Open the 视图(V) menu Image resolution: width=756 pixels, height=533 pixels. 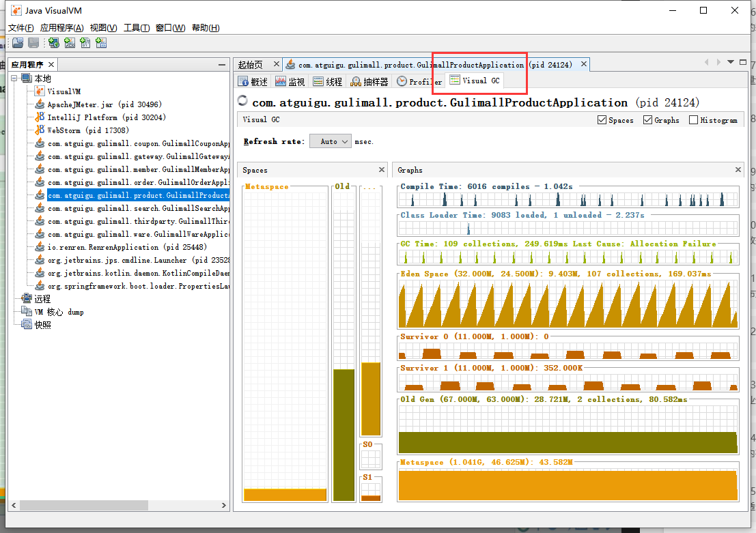coord(103,28)
